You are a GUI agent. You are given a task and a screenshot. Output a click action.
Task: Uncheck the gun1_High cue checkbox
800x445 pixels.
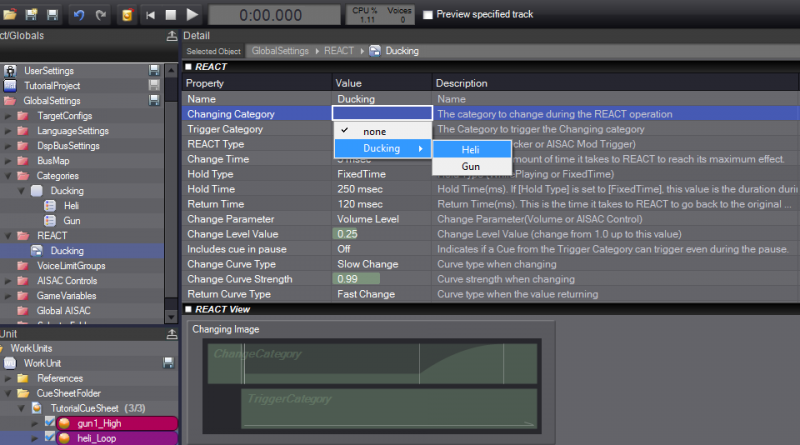click(x=49, y=424)
